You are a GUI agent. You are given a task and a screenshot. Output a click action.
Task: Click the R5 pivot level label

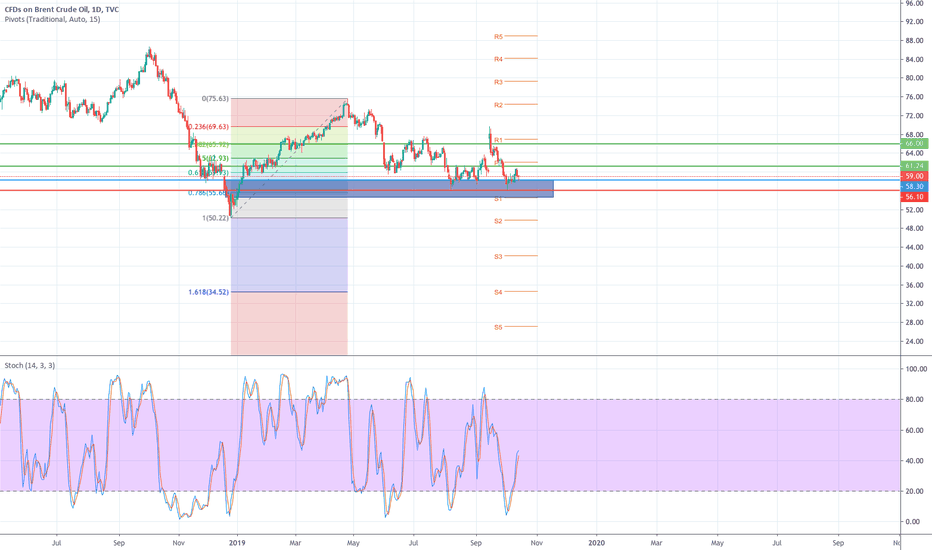[498, 37]
